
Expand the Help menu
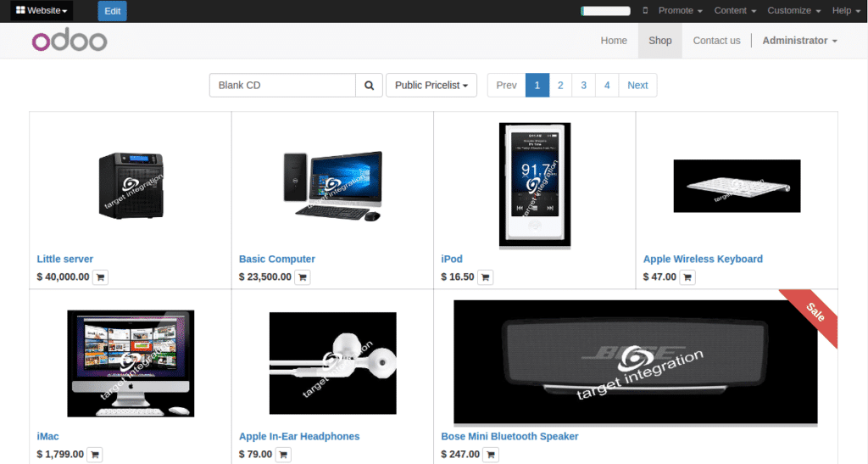tap(846, 10)
